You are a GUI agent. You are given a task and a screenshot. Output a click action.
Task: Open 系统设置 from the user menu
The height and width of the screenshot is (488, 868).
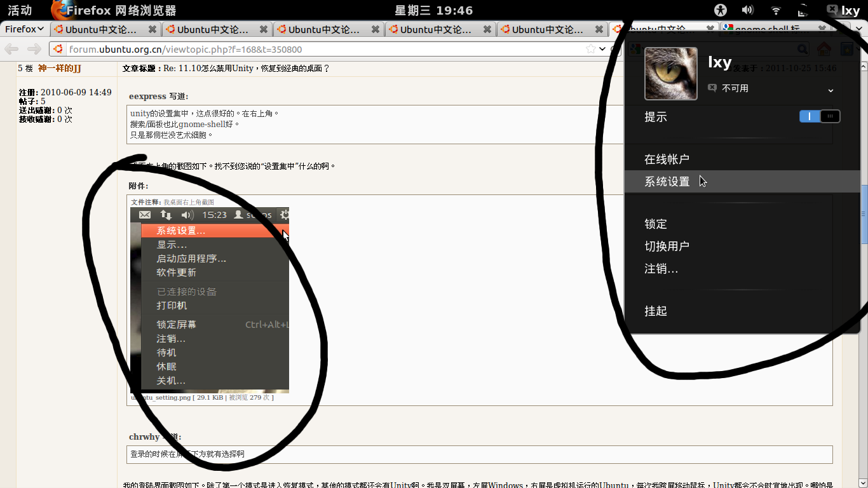coord(743,181)
